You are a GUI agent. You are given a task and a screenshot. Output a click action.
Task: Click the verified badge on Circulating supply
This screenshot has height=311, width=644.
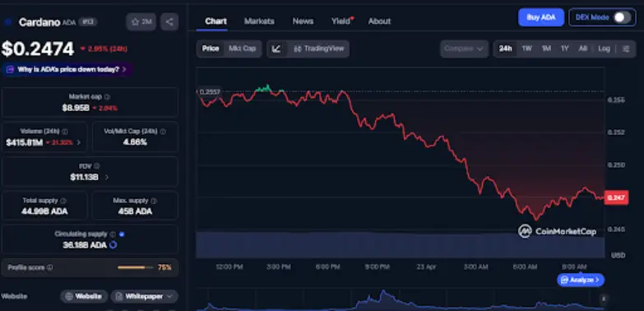pyautogui.click(x=122, y=234)
